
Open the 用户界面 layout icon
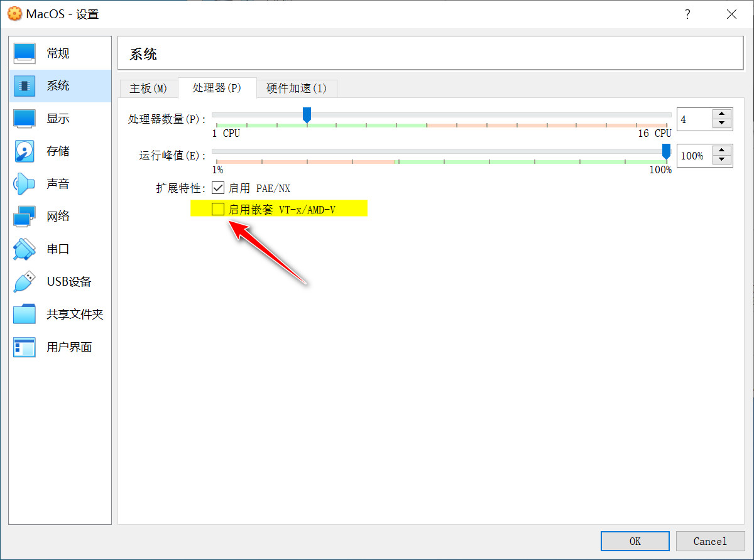pos(25,347)
